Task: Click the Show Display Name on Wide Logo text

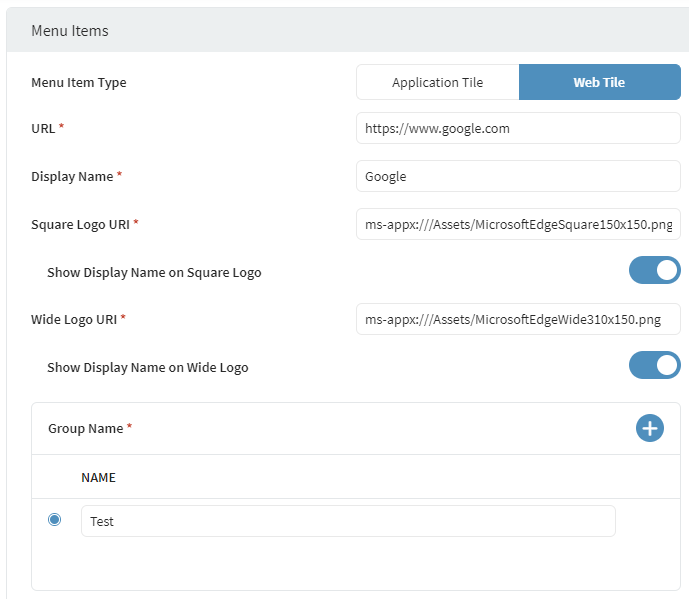Action: point(147,367)
